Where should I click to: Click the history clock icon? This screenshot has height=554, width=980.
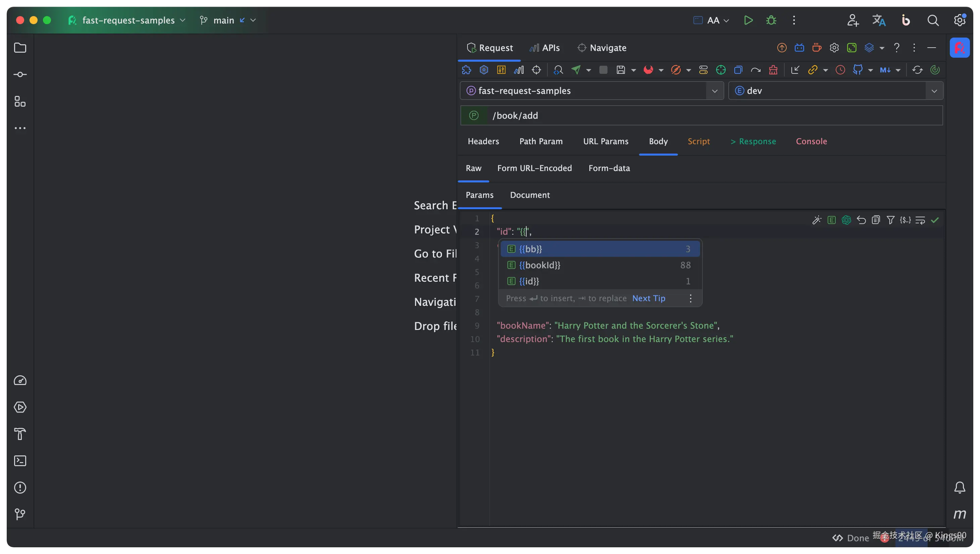click(840, 70)
